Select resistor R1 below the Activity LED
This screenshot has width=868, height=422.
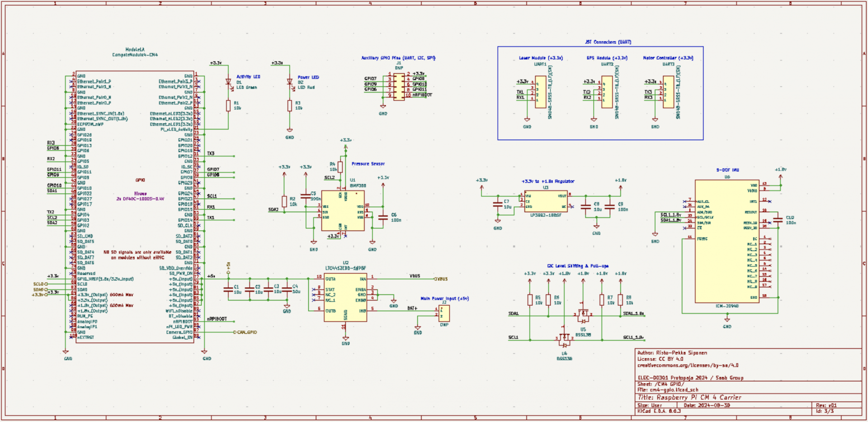pos(228,106)
